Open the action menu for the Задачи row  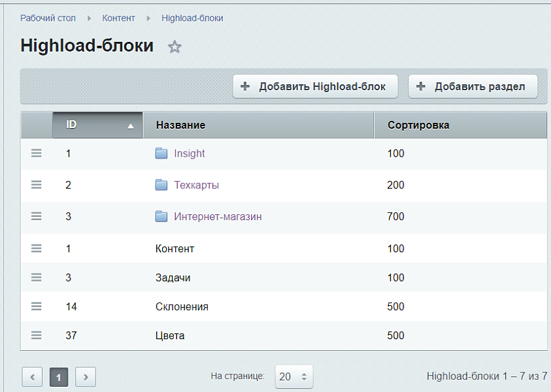click(36, 277)
